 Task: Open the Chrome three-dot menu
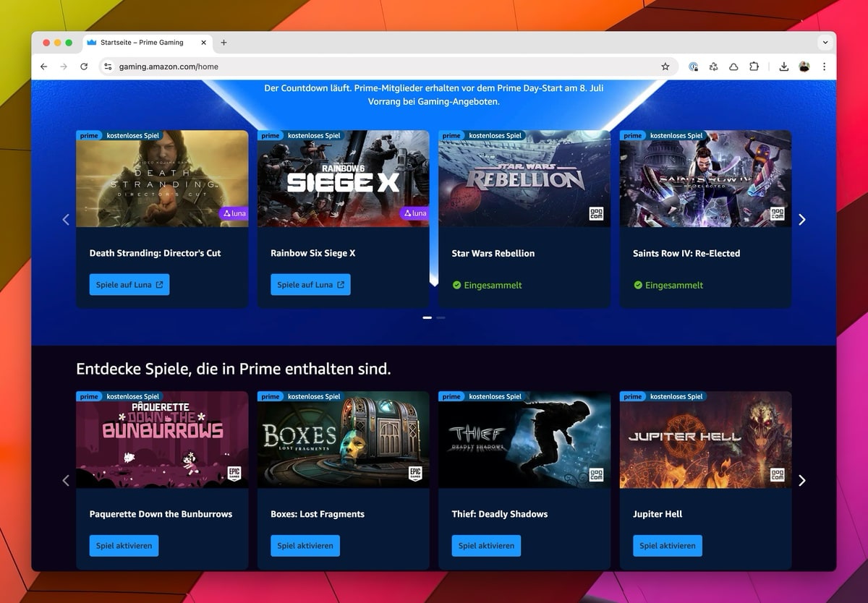coord(824,67)
